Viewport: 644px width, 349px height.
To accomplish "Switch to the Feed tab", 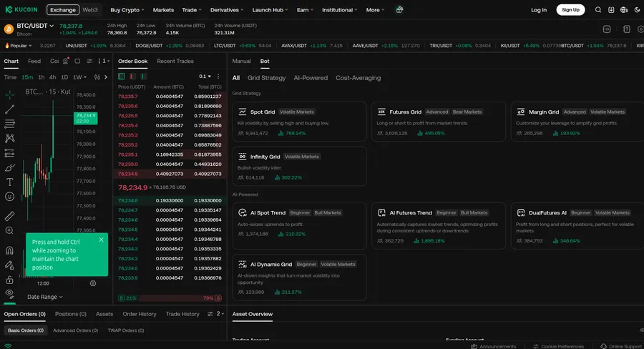I will click(x=34, y=62).
